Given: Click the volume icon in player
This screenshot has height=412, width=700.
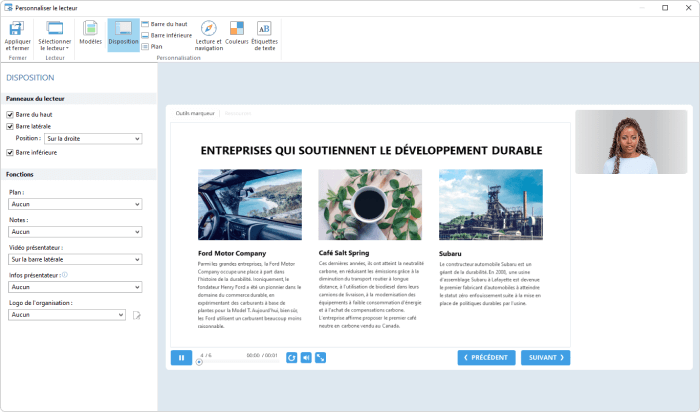Looking at the screenshot, I should pos(306,358).
